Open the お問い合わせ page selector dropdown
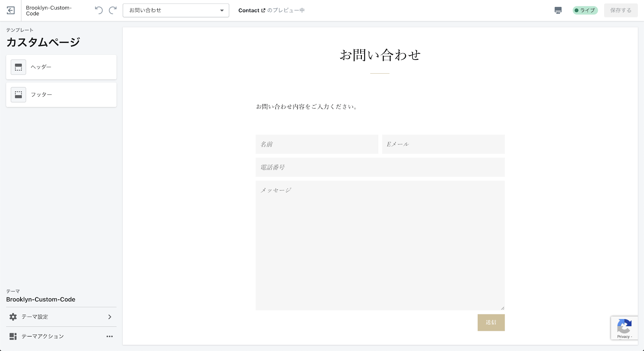Screen dimensions: 644x351 [x=176, y=10]
